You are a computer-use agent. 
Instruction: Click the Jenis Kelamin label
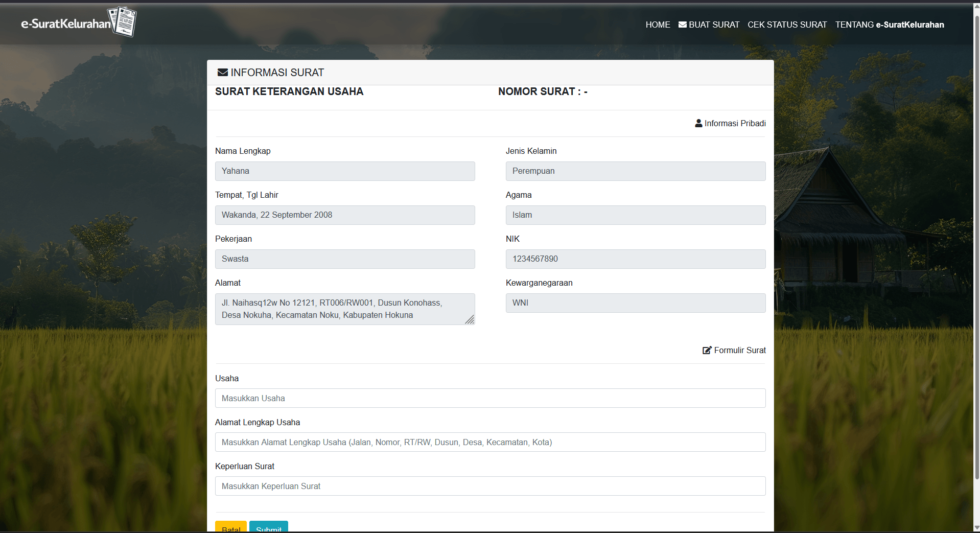pos(531,151)
